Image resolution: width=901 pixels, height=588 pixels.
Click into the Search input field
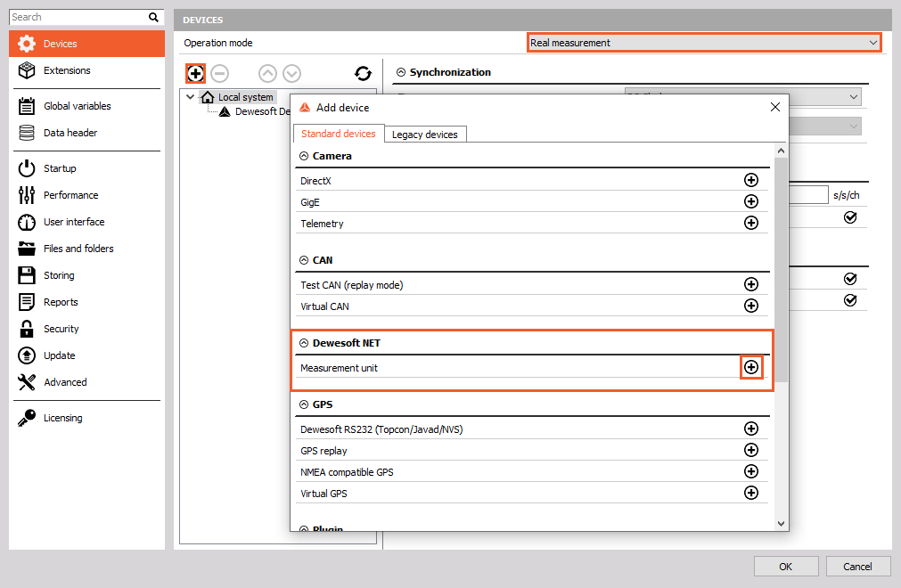78,17
